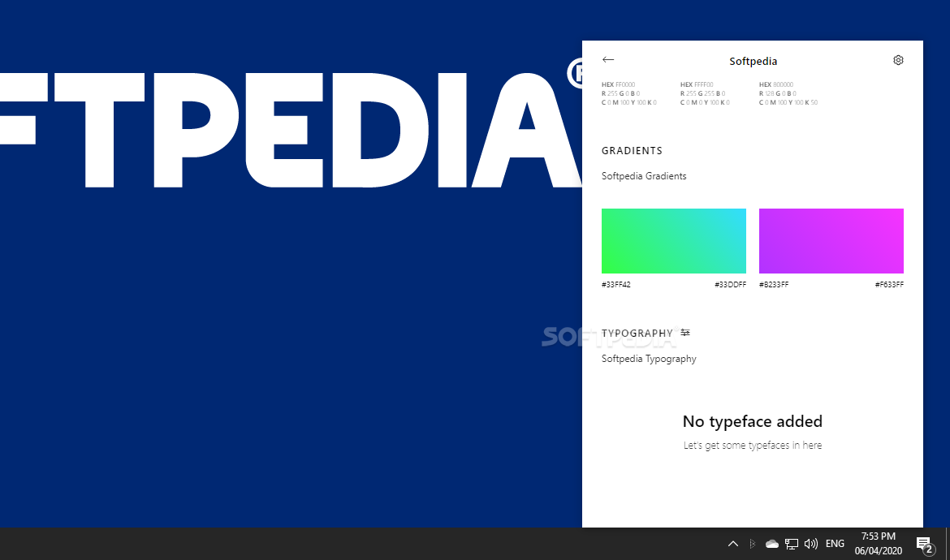Click the No typeface added message
Image resolution: width=950 pixels, height=560 pixels.
753,421
